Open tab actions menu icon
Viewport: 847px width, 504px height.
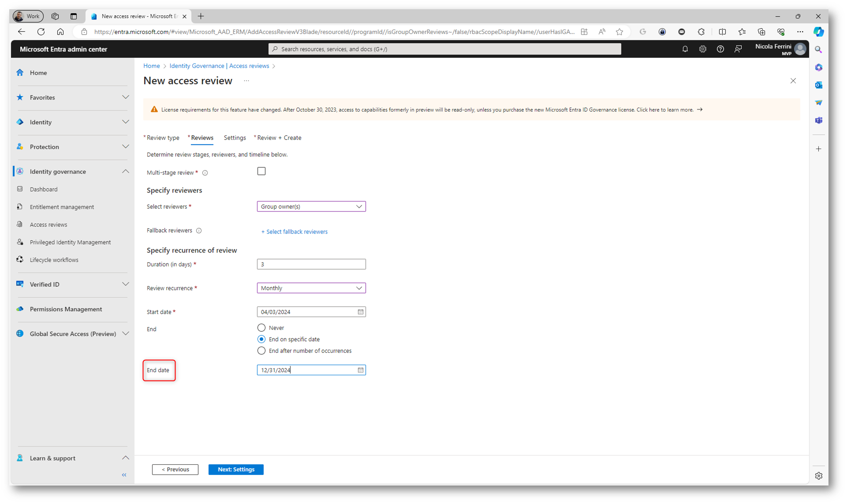point(74,16)
